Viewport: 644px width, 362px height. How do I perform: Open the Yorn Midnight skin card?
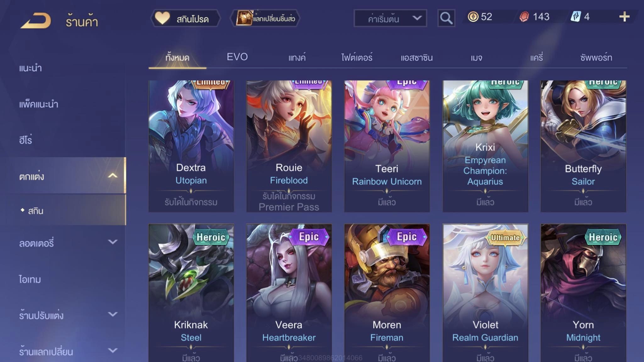(x=583, y=293)
